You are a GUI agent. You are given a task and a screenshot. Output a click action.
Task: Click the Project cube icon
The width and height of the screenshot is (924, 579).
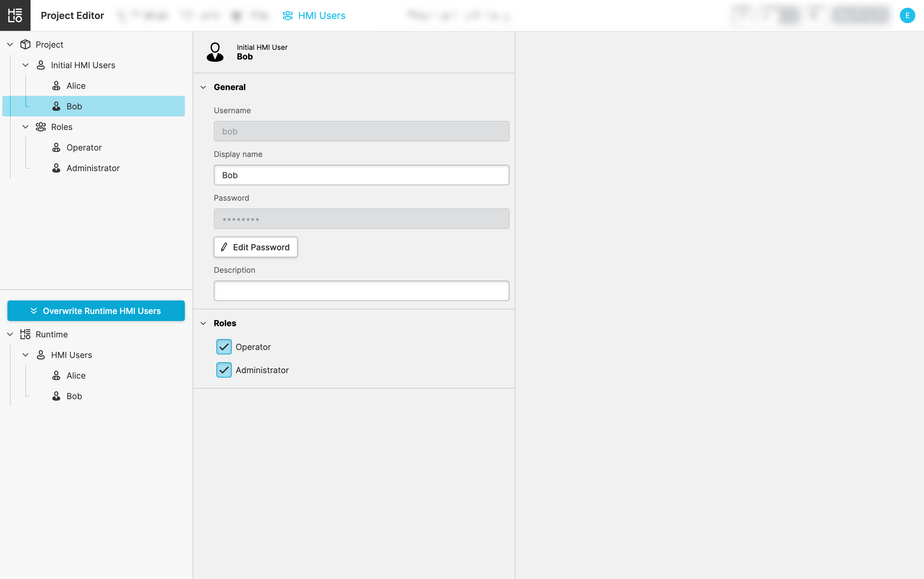tap(25, 44)
